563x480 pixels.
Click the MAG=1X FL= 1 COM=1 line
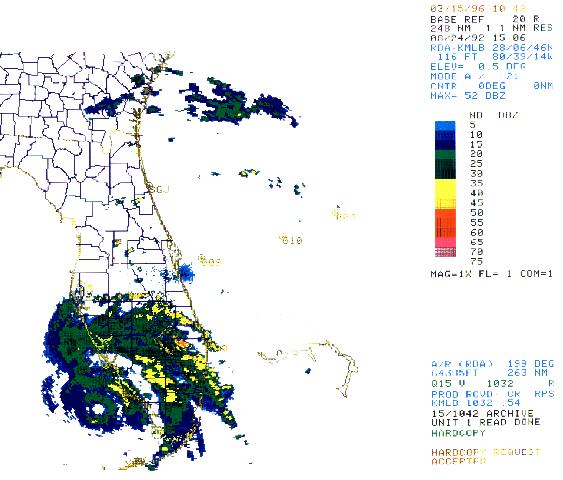[x=491, y=274]
